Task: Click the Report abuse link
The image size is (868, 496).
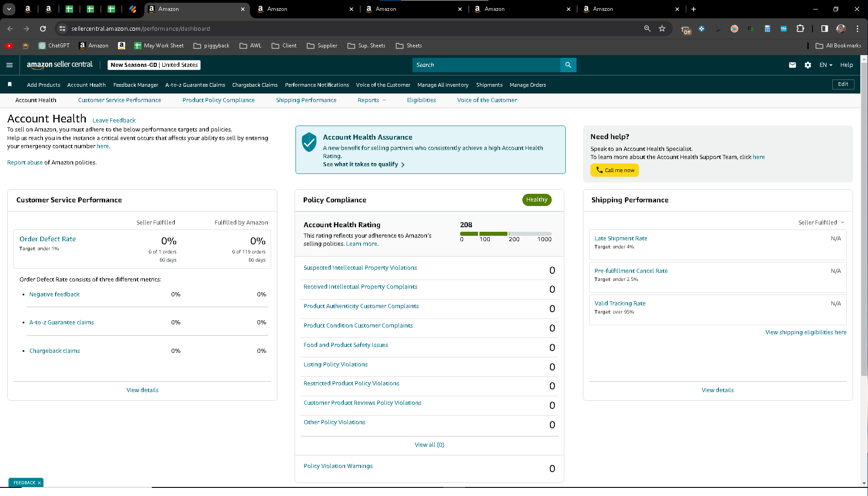Action: [25, 163]
